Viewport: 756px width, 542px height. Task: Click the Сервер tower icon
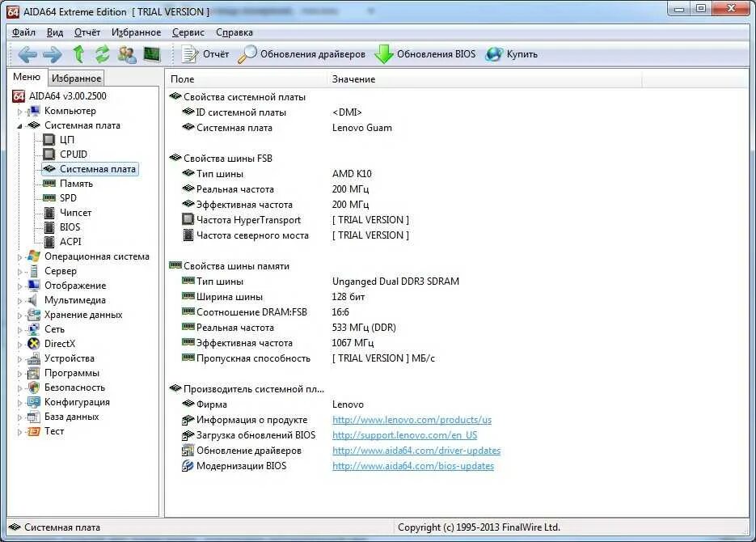pyautogui.click(x=34, y=271)
